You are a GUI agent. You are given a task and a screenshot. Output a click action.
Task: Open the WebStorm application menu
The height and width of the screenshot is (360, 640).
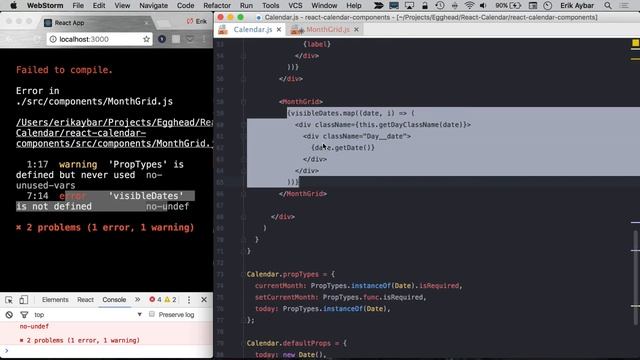(x=45, y=5)
